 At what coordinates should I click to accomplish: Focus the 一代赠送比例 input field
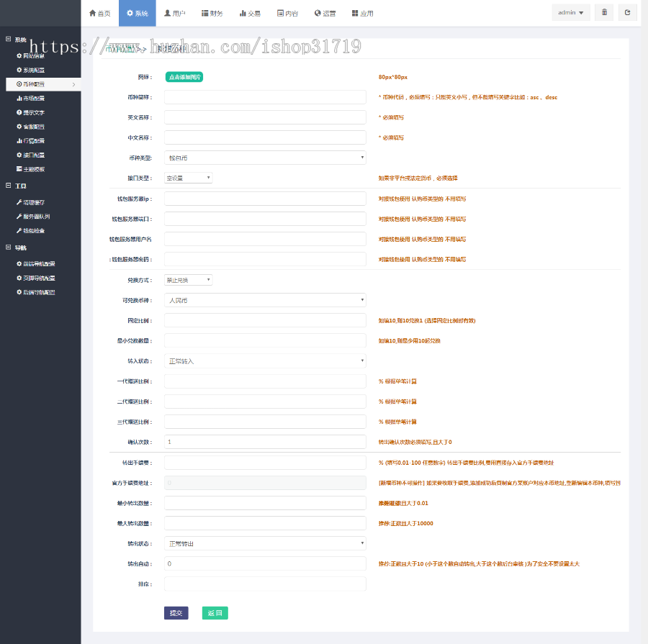265,381
